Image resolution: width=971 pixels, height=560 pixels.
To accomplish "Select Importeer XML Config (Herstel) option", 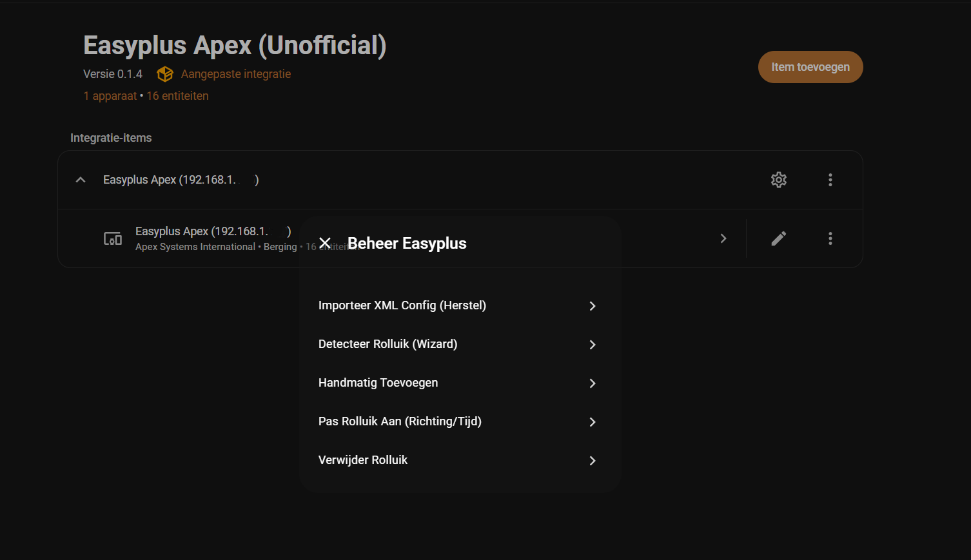I will [402, 305].
